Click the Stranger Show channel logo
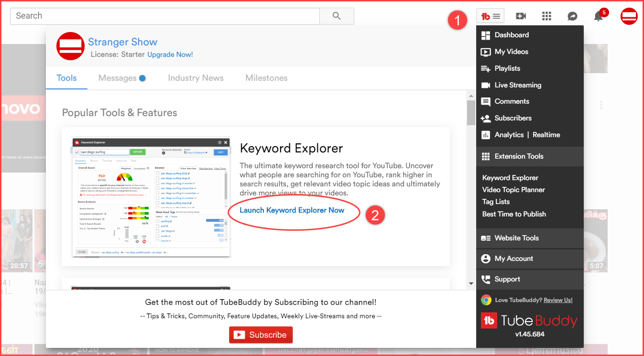Screen dimensions: 644x356 click(x=71, y=46)
